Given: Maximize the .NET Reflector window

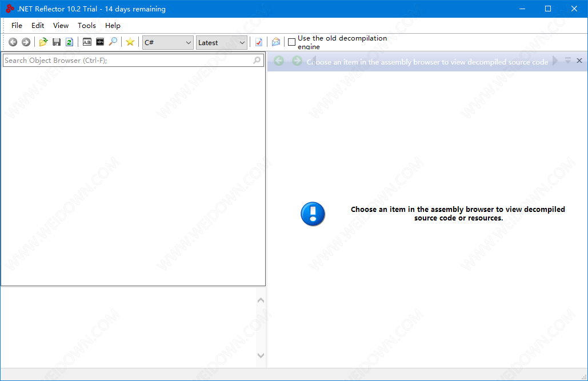Looking at the screenshot, I should point(548,9).
